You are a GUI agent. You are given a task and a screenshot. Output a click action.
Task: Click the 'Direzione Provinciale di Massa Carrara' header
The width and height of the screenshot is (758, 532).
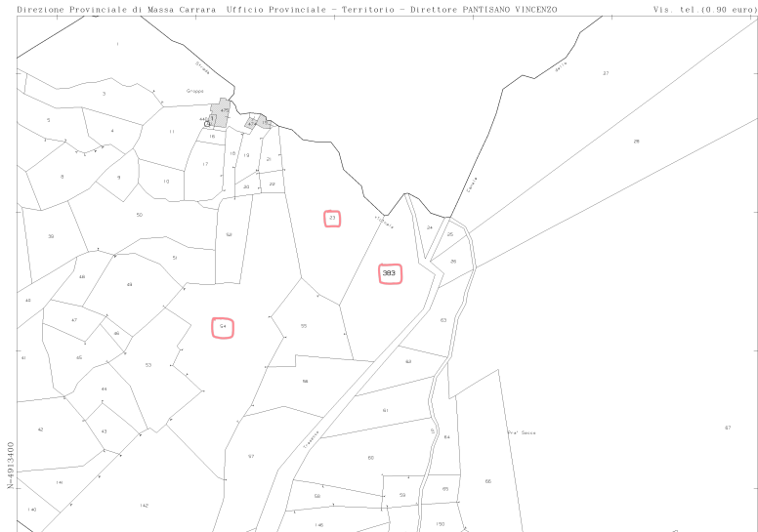(x=116, y=9)
